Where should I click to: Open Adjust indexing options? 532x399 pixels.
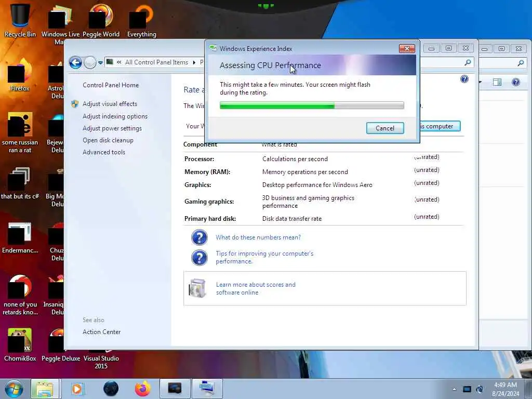(x=115, y=116)
